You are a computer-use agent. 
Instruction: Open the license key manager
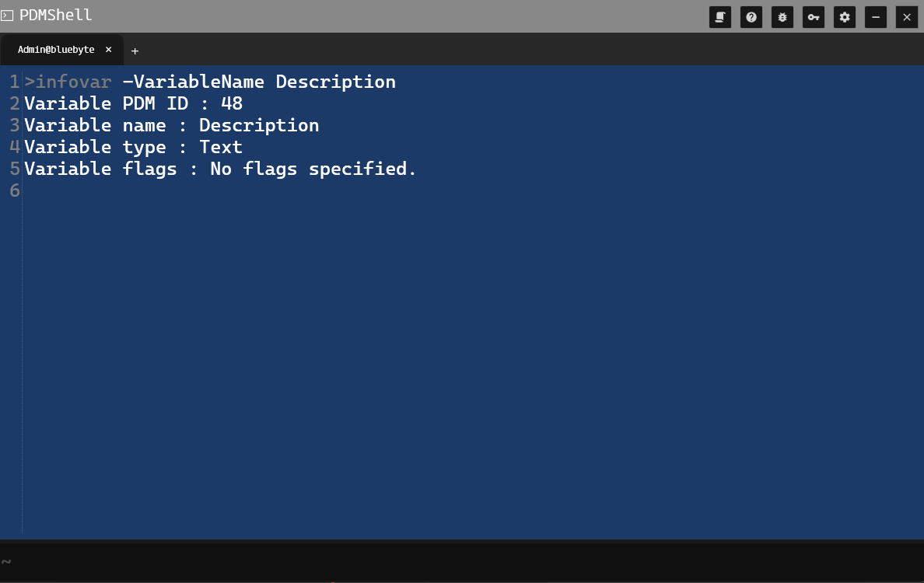click(x=814, y=16)
